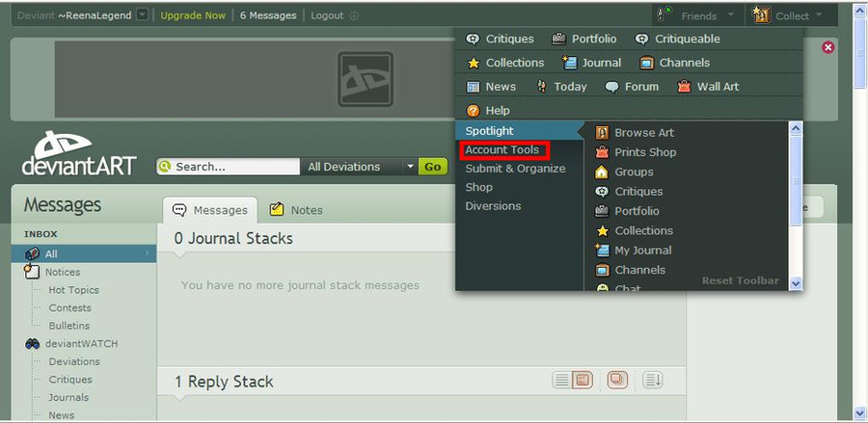Viewport: 868px width, 423px height.
Task: Select Bulletins in sidebar
Action: pos(69,326)
